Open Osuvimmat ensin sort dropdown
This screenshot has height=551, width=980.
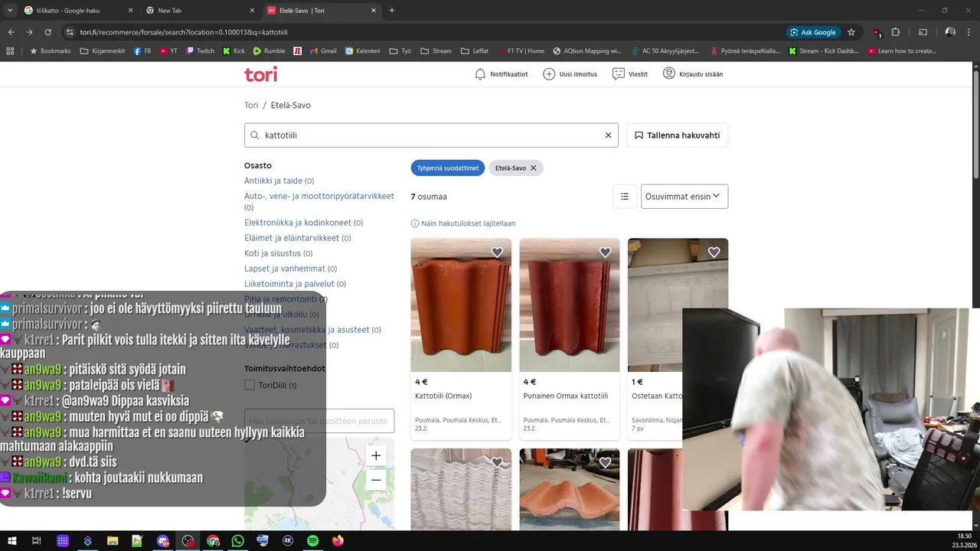[x=684, y=196]
